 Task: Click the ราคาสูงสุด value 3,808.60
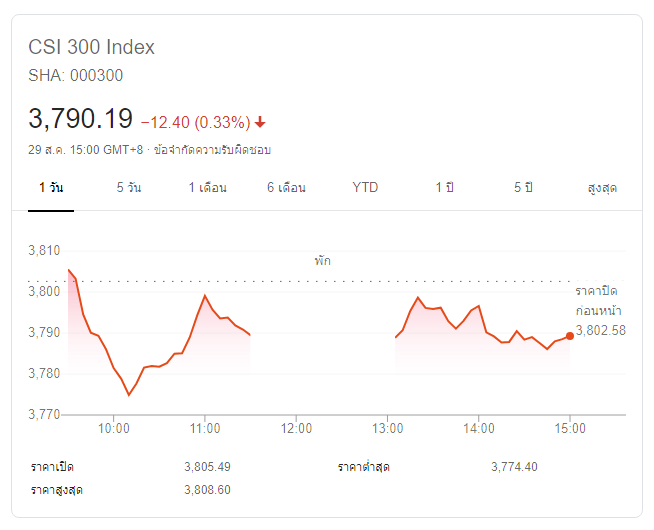[x=207, y=489]
